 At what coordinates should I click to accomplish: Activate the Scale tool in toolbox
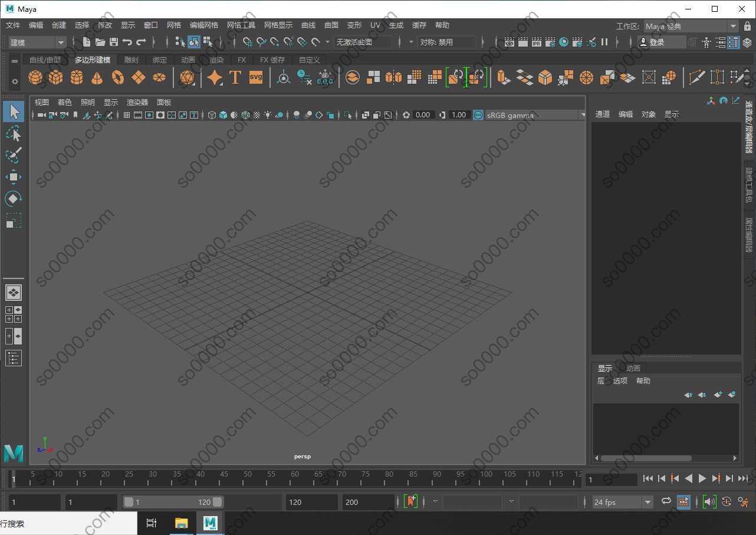(x=14, y=221)
